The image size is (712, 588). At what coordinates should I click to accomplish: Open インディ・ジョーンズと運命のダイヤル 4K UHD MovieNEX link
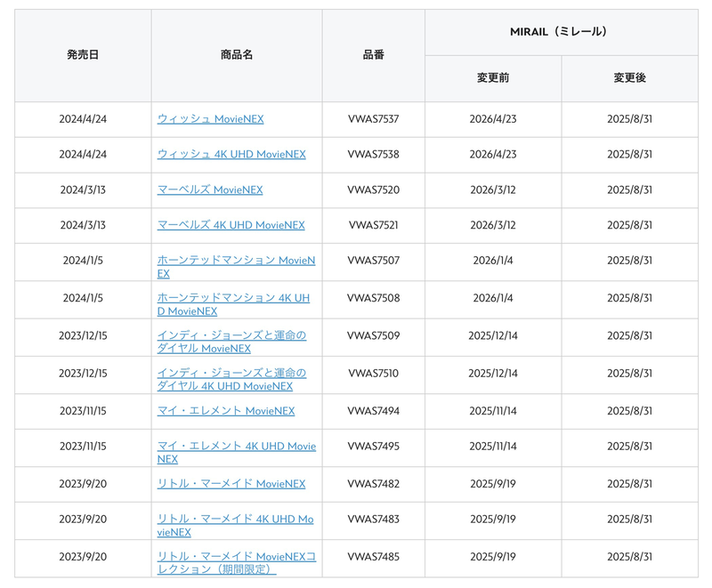tap(231, 379)
